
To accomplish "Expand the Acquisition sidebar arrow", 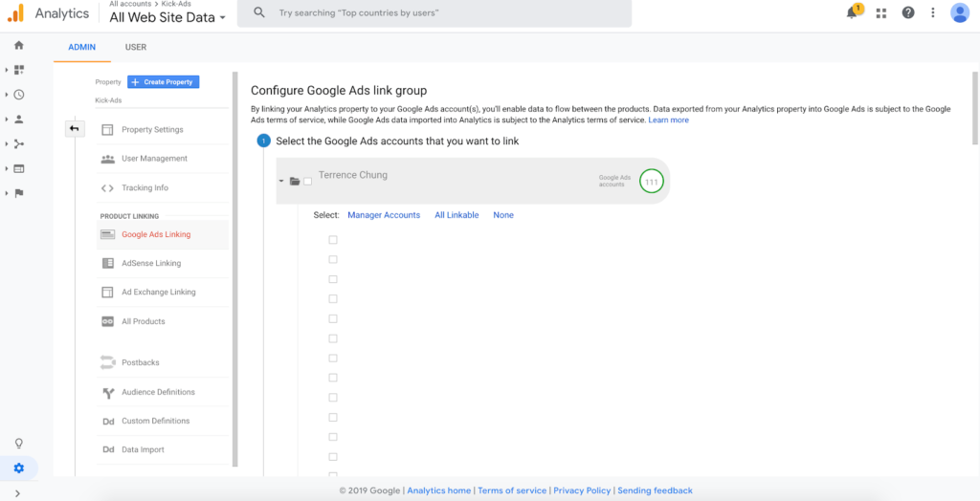I will pyautogui.click(x=7, y=143).
